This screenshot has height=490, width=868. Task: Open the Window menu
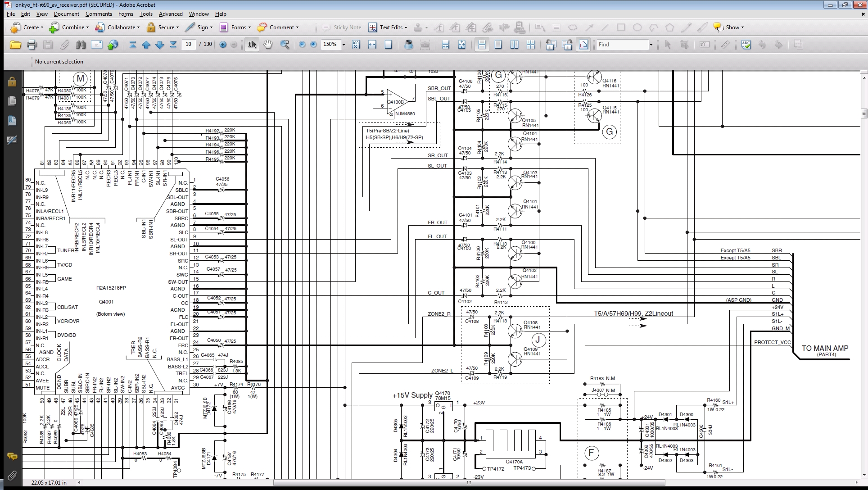pos(199,14)
